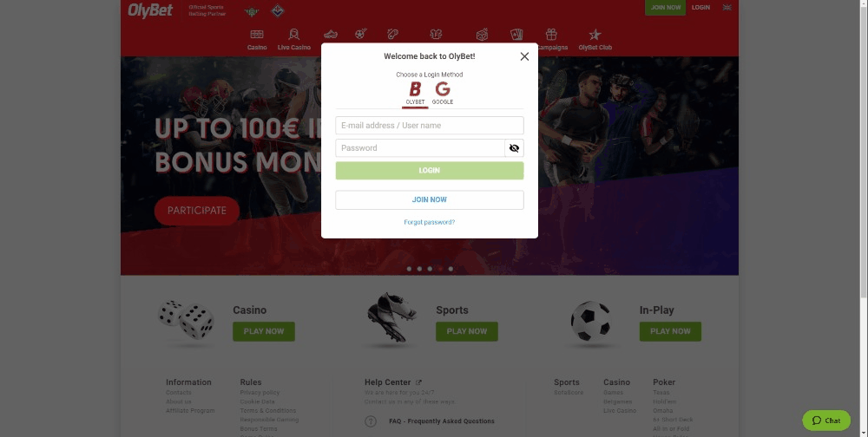Screen dimensions: 868x437
Task: Open Help Center external link icon
Action: 418,382
